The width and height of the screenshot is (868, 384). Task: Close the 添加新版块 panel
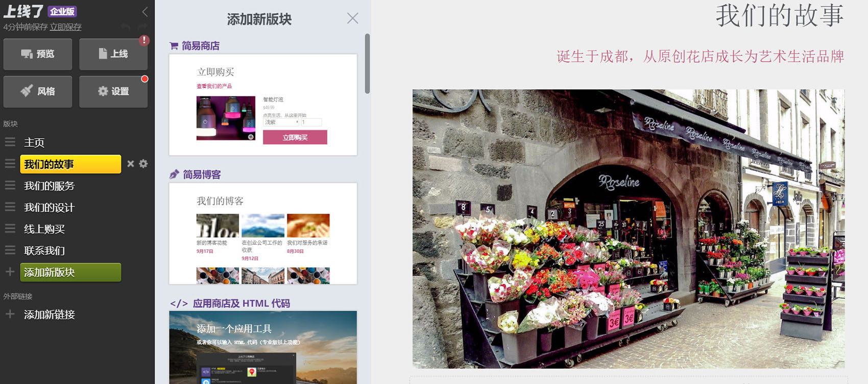coord(353,18)
